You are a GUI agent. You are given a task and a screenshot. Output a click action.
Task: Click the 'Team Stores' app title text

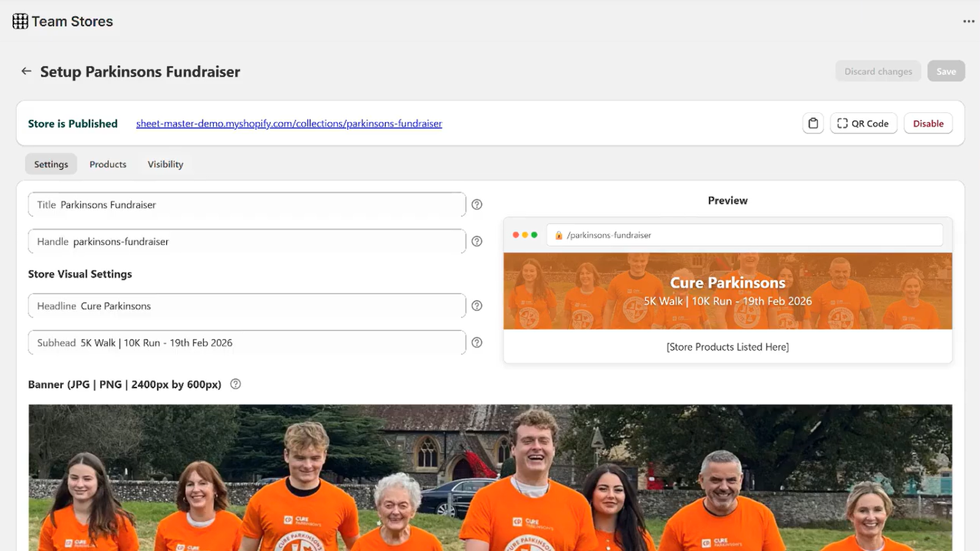[72, 21]
